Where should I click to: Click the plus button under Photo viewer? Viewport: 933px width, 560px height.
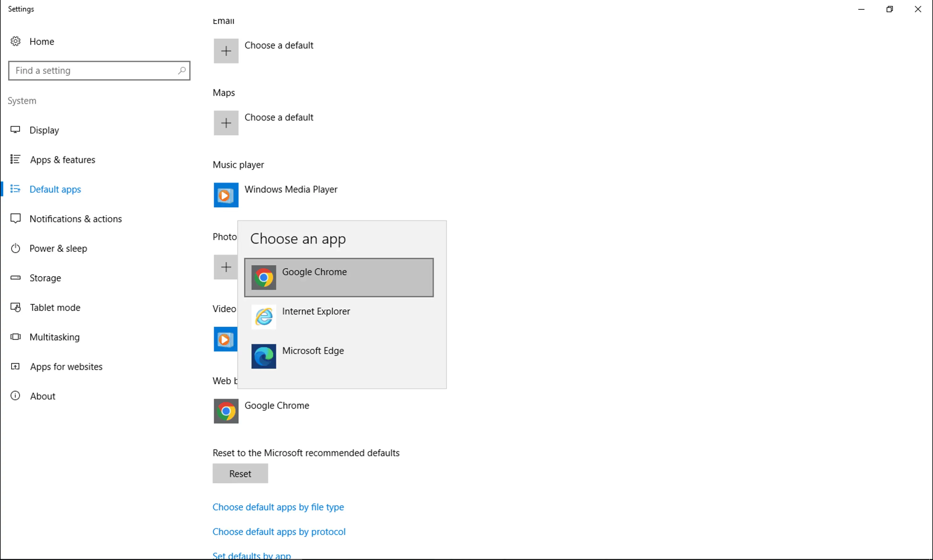(226, 267)
